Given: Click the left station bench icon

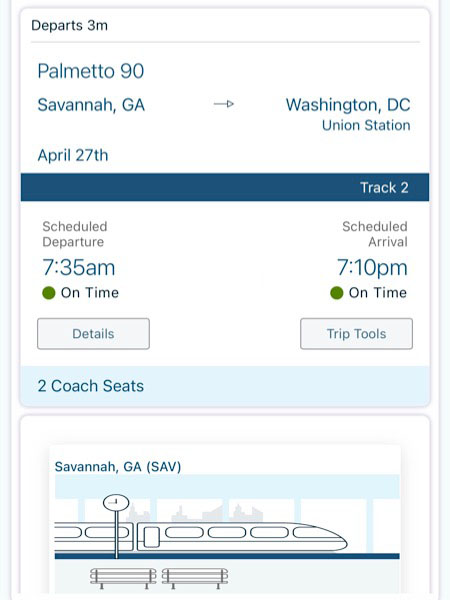Looking at the screenshot, I should pyautogui.click(x=123, y=578).
